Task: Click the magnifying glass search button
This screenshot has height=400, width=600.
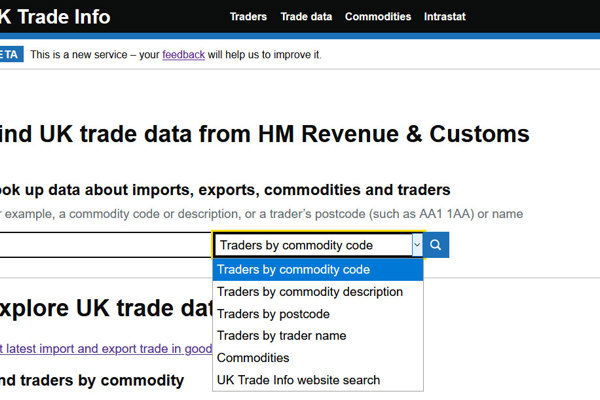Action: click(x=436, y=245)
